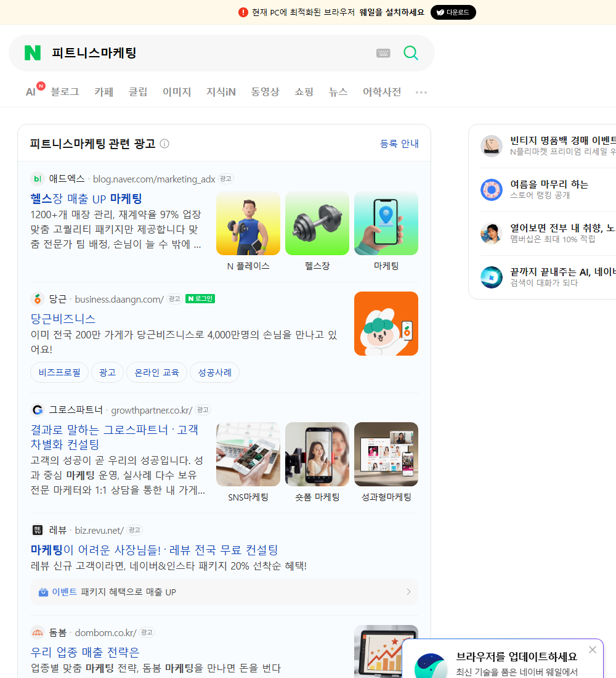616x678 pixels.
Task: Open the 우리 업종 매출 전략은 link
Action: click(85, 652)
